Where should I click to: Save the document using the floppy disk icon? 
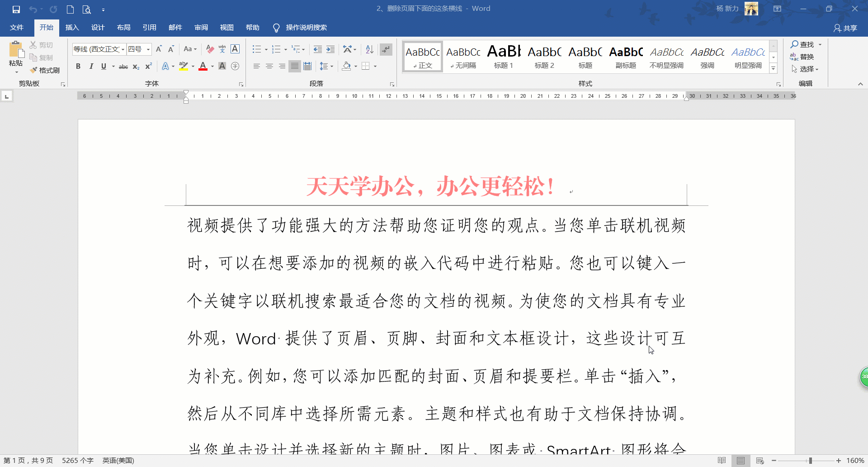point(16,9)
